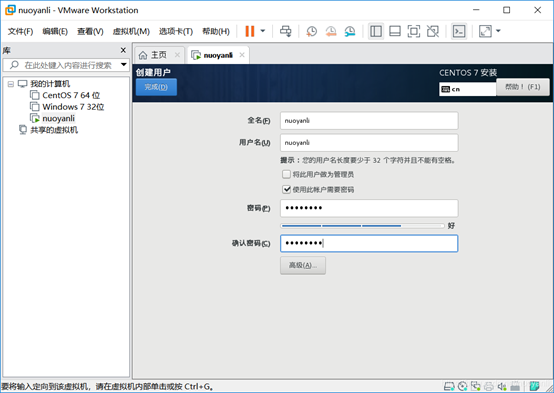Open the 虚拟机(M) menu
The width and height of the screenshot is (554, 393).
tap(131, 31)
